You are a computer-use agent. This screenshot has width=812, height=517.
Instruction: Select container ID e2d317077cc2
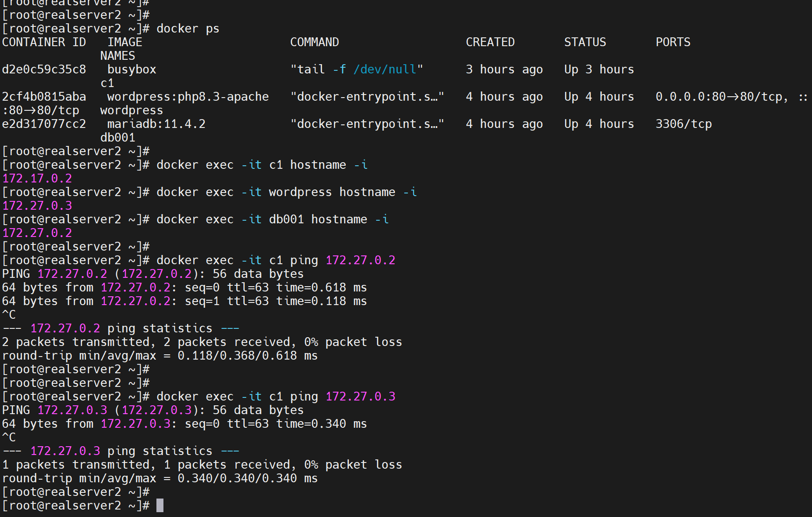pyautogui.click(x=44, y=124)
